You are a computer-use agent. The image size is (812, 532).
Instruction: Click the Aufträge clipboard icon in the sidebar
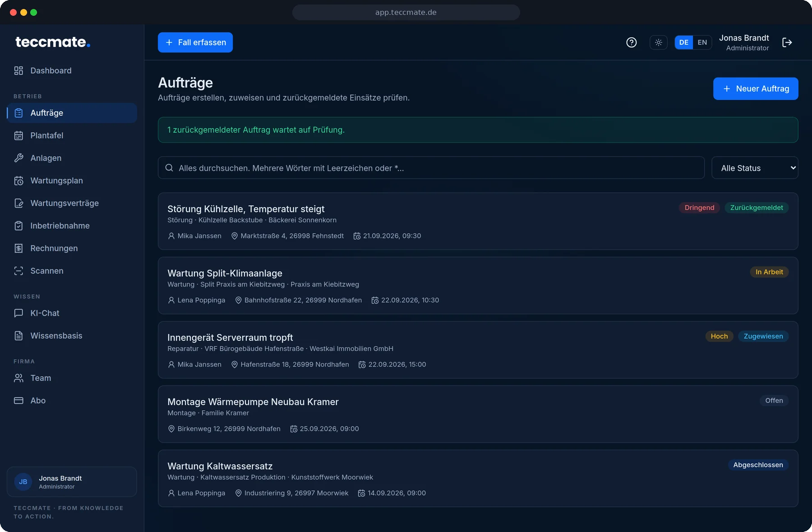(18, 113)
